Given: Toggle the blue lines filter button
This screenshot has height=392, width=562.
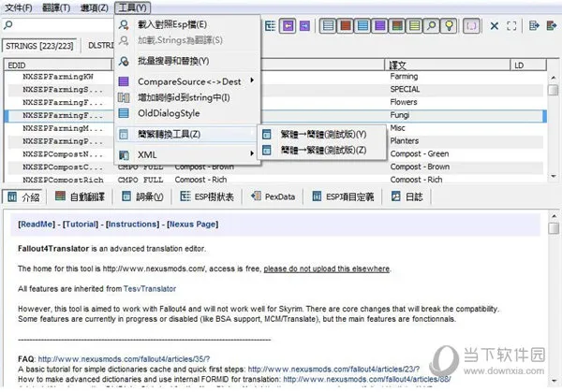Looking at the screenshot, I should pos(362,26).
